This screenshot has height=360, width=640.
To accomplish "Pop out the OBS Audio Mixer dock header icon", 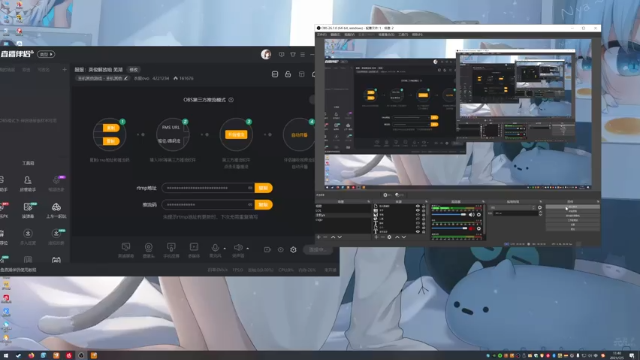I will click(x=483, y=201).
